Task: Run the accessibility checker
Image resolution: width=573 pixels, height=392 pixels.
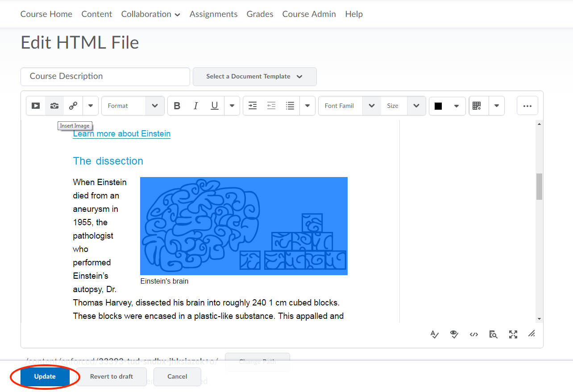Action: 454,334
